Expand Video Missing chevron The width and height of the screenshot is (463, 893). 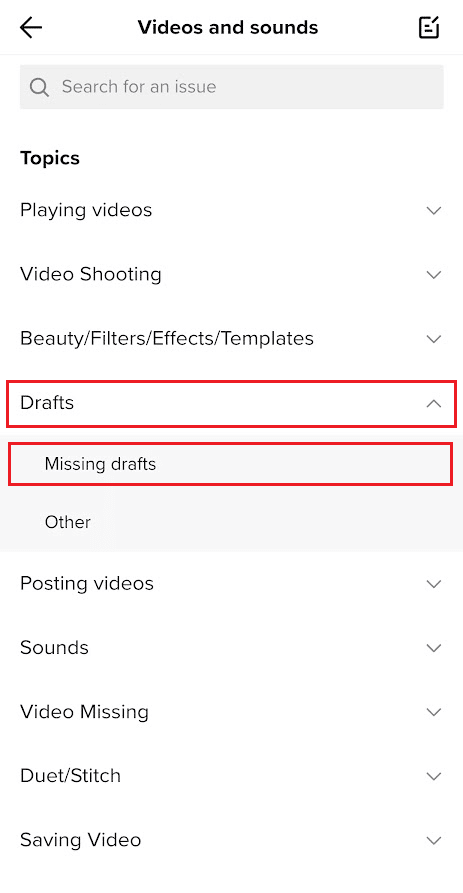pos(434,712)
